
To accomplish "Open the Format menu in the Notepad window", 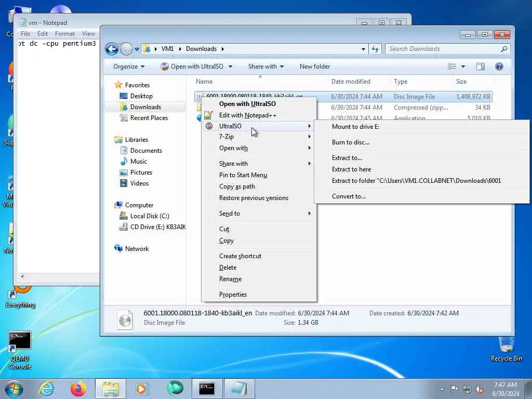I will [64, 34].
